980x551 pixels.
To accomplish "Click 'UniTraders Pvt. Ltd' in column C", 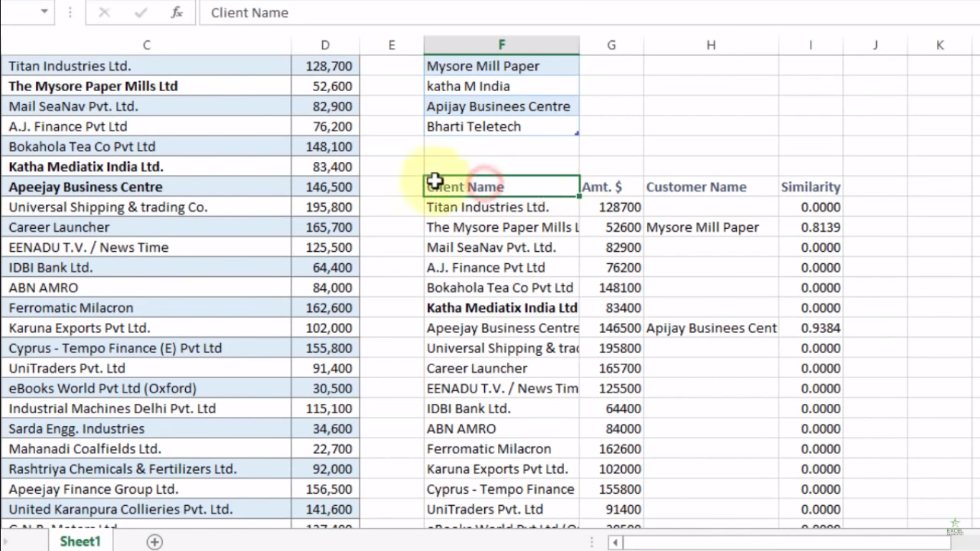I will coord(146,368).
